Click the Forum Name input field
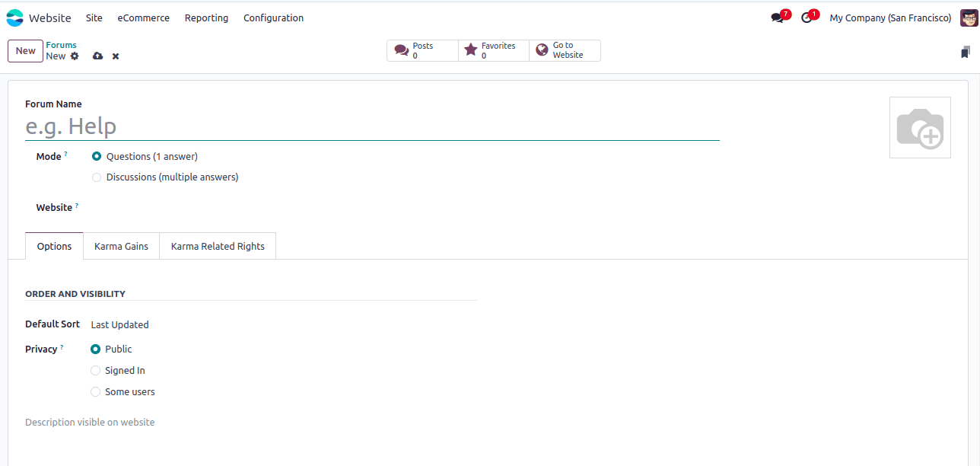 point(304,126)
